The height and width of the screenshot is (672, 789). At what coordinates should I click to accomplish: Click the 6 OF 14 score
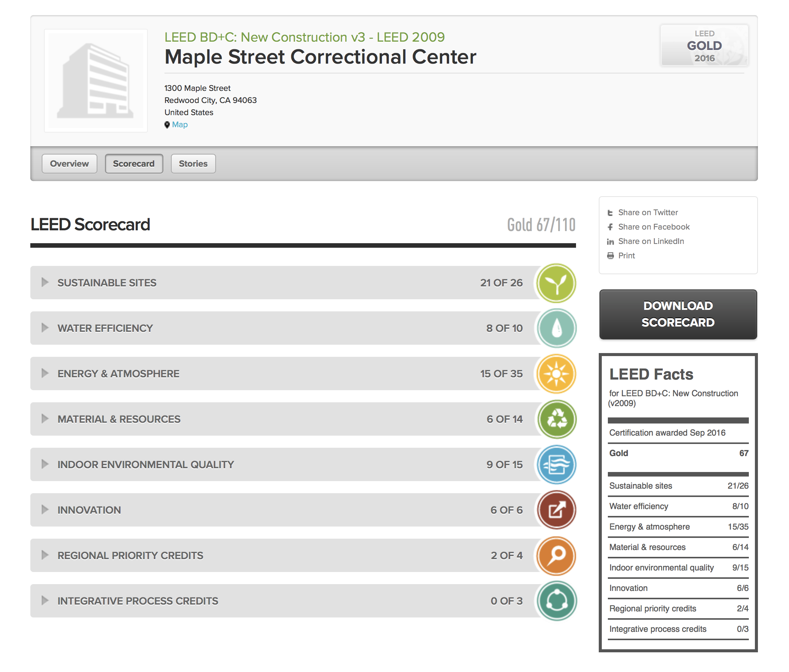(x=504, y=419)
